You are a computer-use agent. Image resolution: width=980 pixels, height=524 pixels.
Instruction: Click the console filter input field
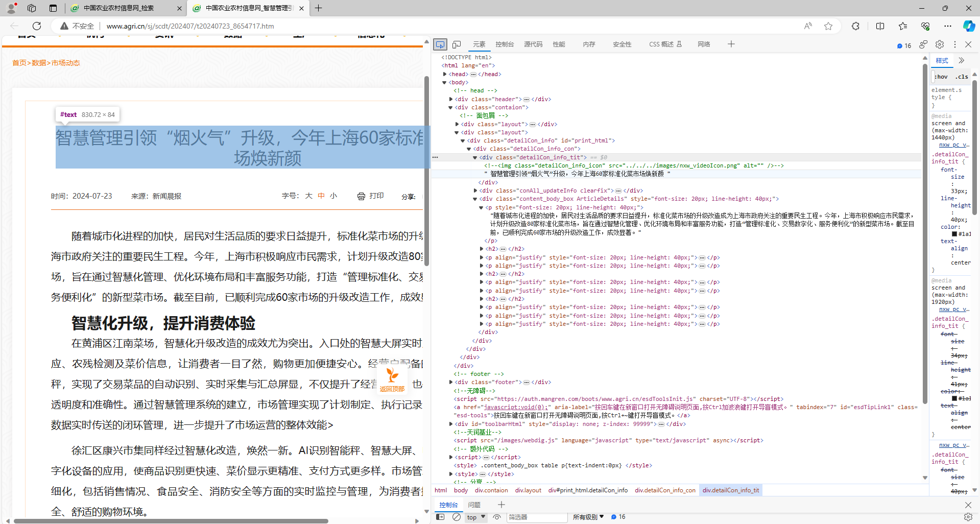click(x=537, y=517)
